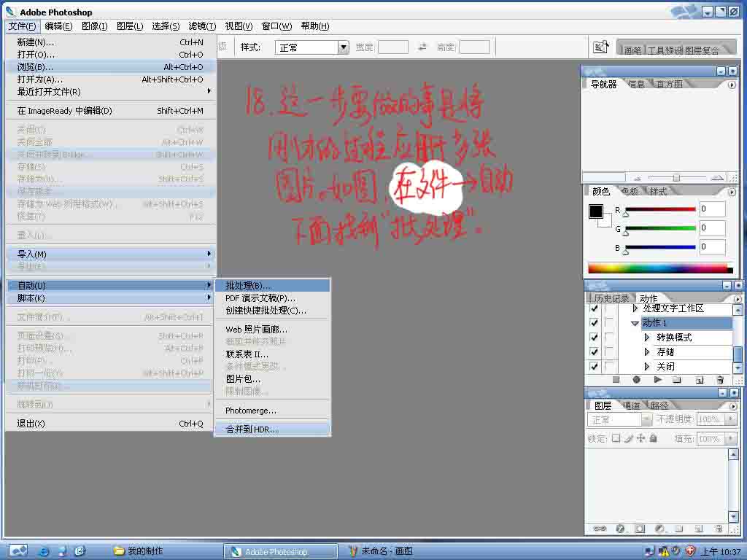Click the lock position icon in Layers panel

pos(640,438)
